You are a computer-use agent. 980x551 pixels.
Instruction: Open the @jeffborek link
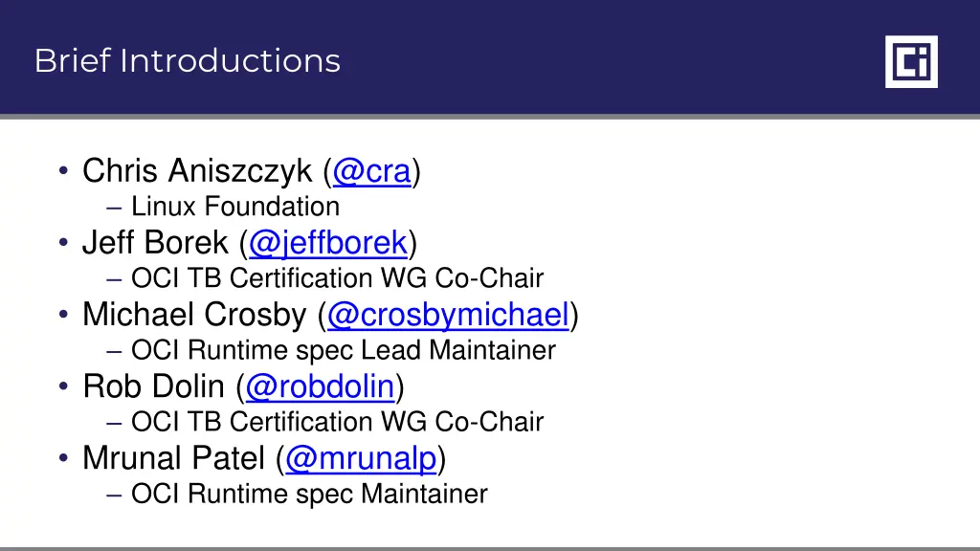pos(328,243)
